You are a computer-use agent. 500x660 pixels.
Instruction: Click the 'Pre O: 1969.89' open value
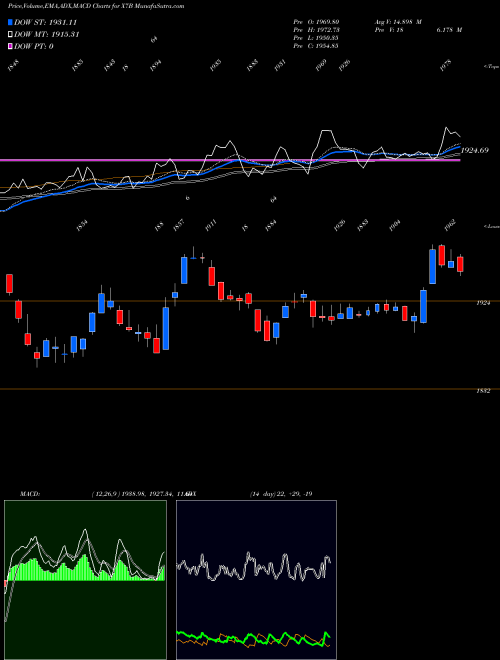[316, 22]
